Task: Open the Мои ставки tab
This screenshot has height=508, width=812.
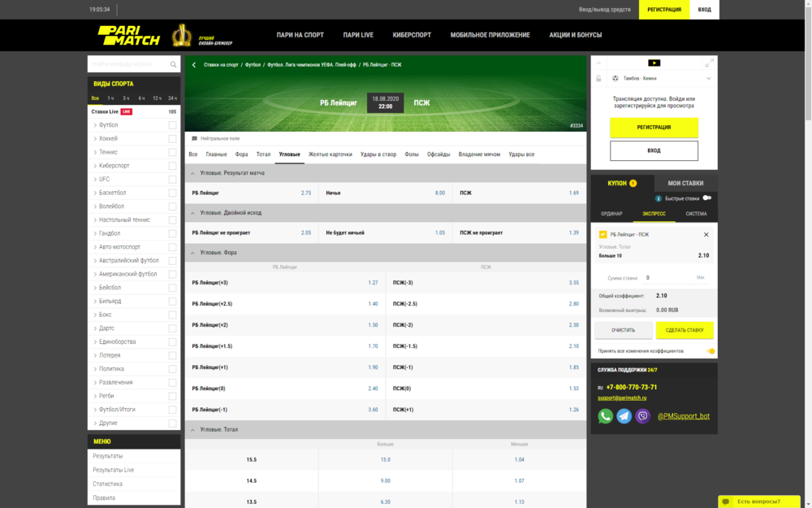Action: coord(685,183)
